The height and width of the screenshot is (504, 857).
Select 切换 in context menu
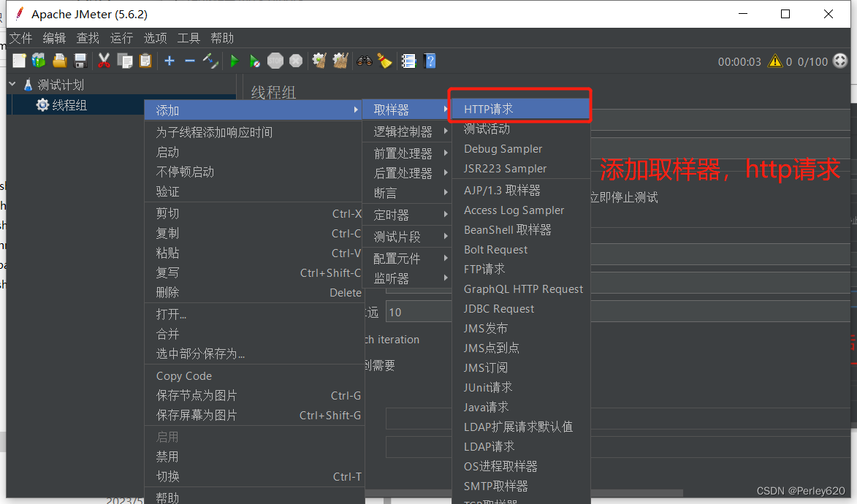pyautogui.click(x=254, y=476)
